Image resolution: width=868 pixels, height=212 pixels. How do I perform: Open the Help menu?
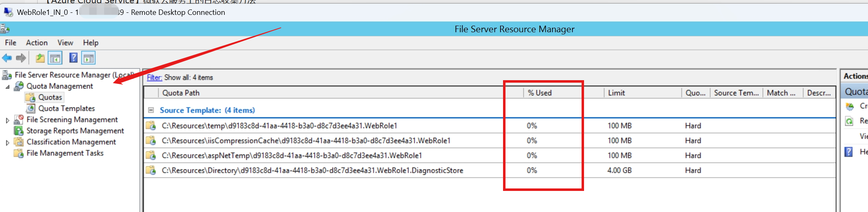(x=91, y=43)
